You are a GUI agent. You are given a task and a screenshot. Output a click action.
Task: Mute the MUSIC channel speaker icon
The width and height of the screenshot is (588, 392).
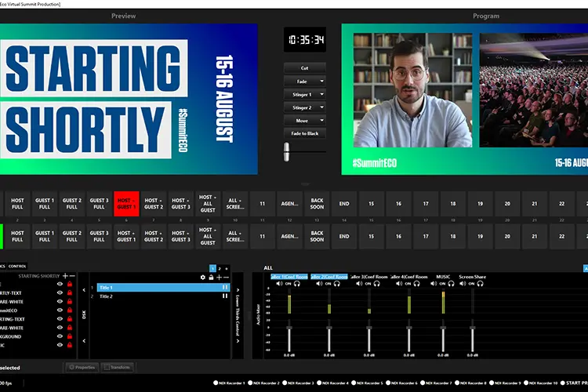[x=434, y=284]
